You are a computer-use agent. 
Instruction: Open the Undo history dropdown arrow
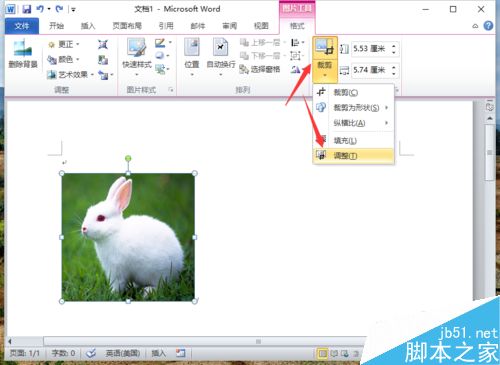49,9
